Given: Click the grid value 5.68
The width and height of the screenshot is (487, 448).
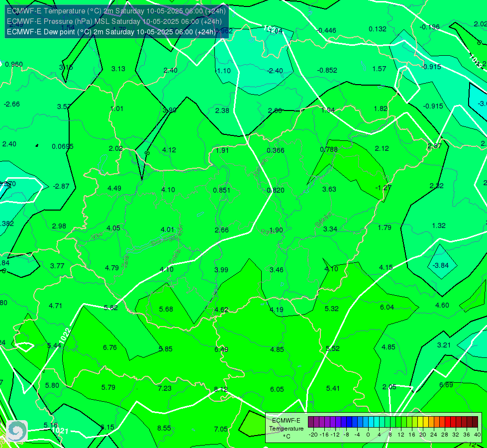Looking at the screenshot, I should 166,309.
